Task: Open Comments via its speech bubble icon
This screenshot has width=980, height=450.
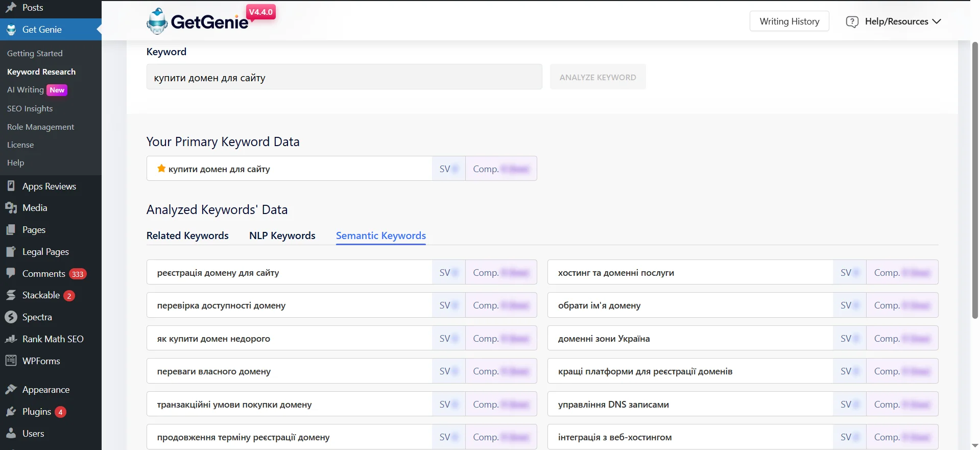Action: coord(11,273)
